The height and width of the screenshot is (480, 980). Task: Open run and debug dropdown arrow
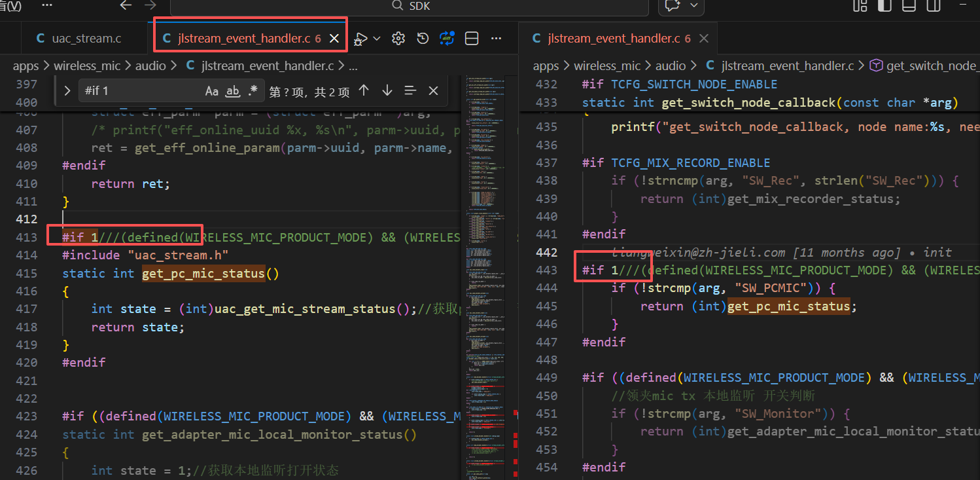click(x=377, y=39)
